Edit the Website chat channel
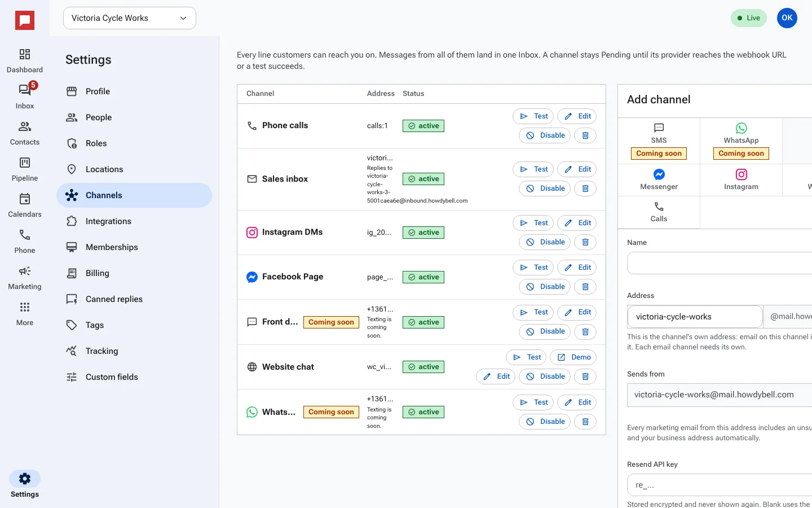 tap(496, 376)
